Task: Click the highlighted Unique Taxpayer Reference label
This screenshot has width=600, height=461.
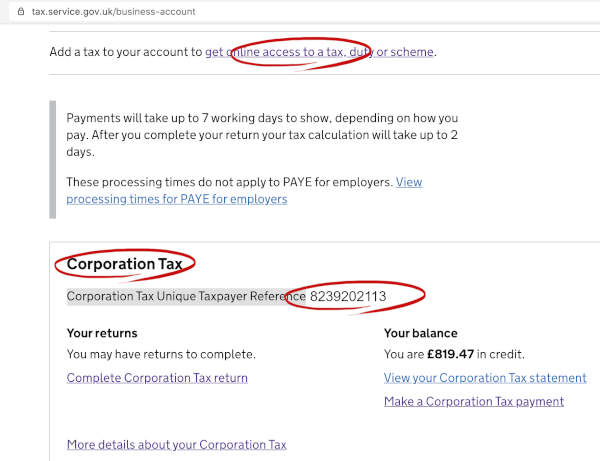Action: click(x=186, y=297)
